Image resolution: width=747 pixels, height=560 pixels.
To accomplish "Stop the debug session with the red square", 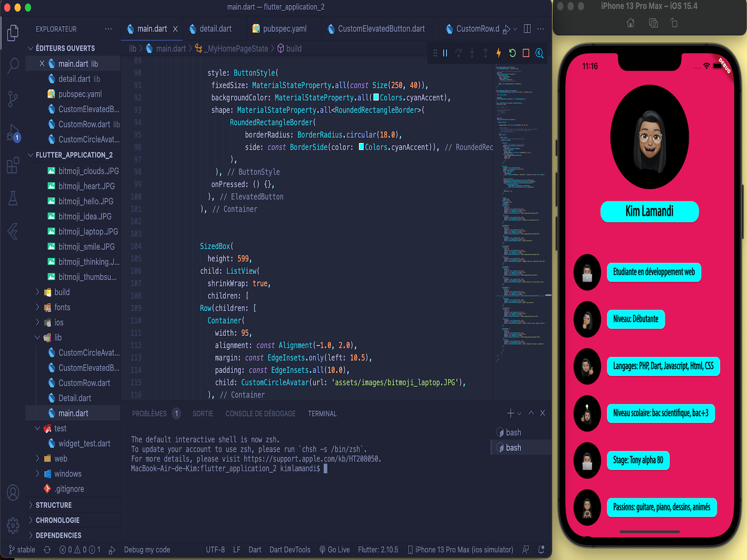I will point(526,53).
